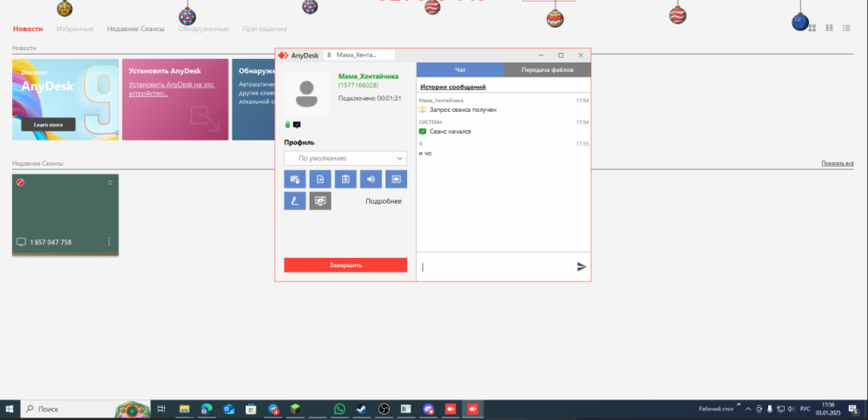Click 'и чо' chat message
868x420 pixels.
click(425, 154)
